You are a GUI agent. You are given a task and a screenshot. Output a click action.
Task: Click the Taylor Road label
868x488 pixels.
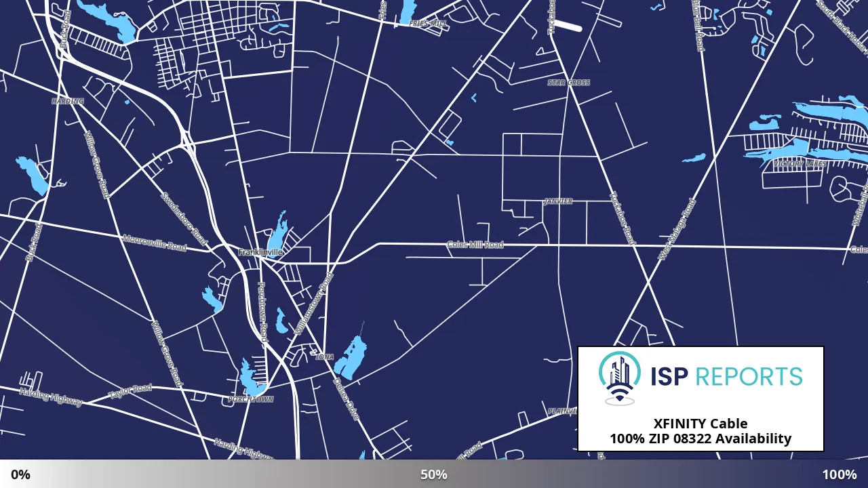point(130,391)
